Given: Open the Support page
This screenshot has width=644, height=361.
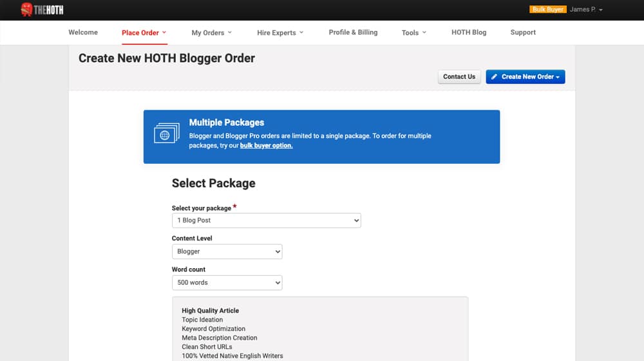Looking at the screenshot, I should click(523, 32).
